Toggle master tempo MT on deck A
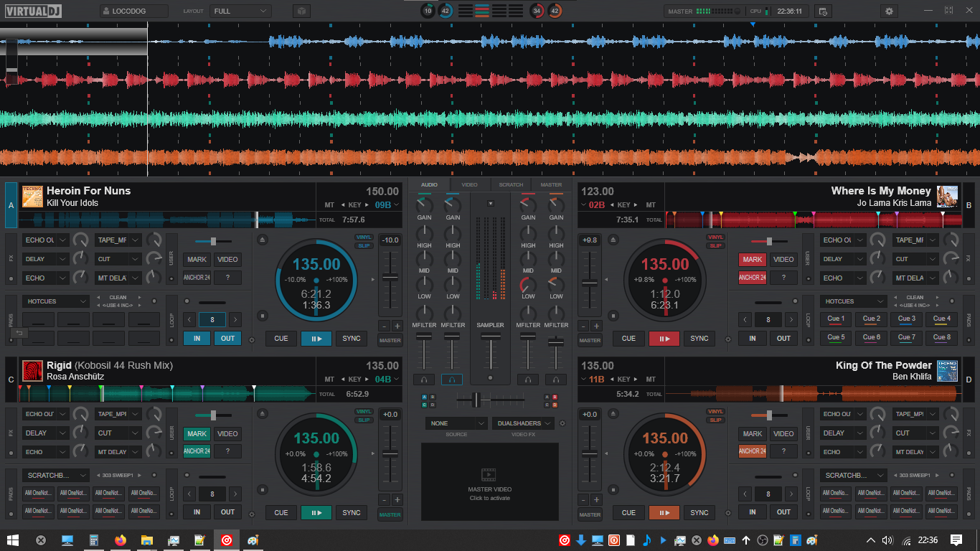This screenshot has height=551, width=980. click(x=329, y=205)
